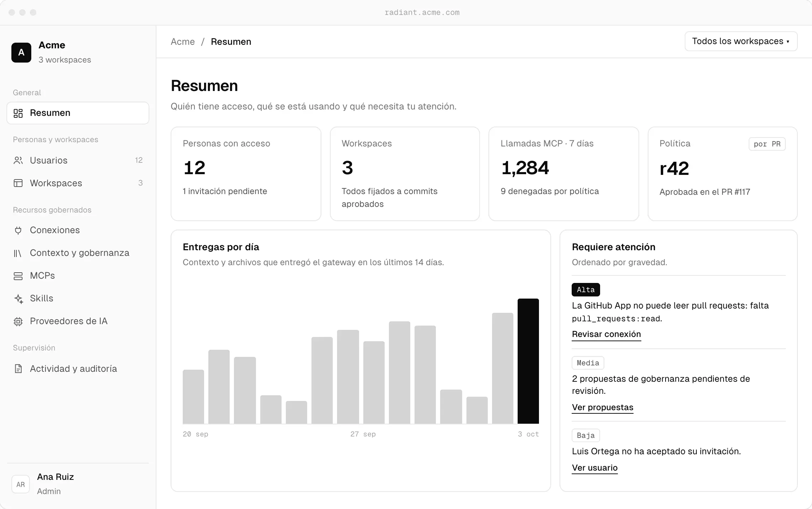Click the AR avatar badge
This screenshot has width=812, height=509.
pyautogui.click(x=21, y=484)
